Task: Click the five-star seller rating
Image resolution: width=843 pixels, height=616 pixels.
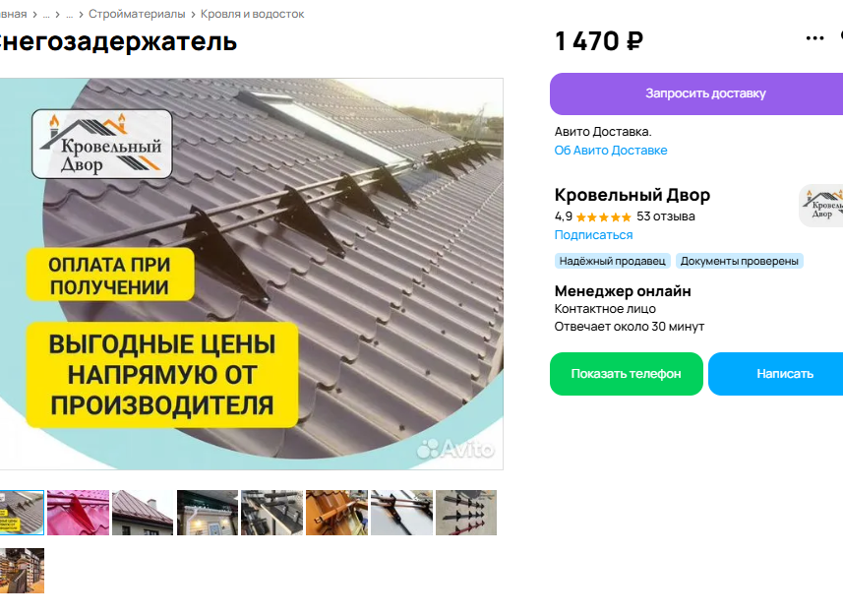Action: [x=603, y=216]
